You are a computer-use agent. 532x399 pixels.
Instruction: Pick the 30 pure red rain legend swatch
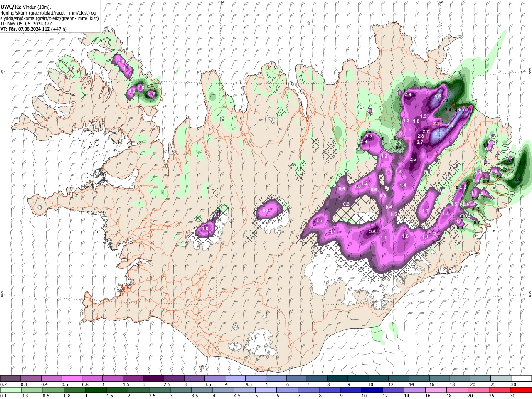(x=521, y=390)
